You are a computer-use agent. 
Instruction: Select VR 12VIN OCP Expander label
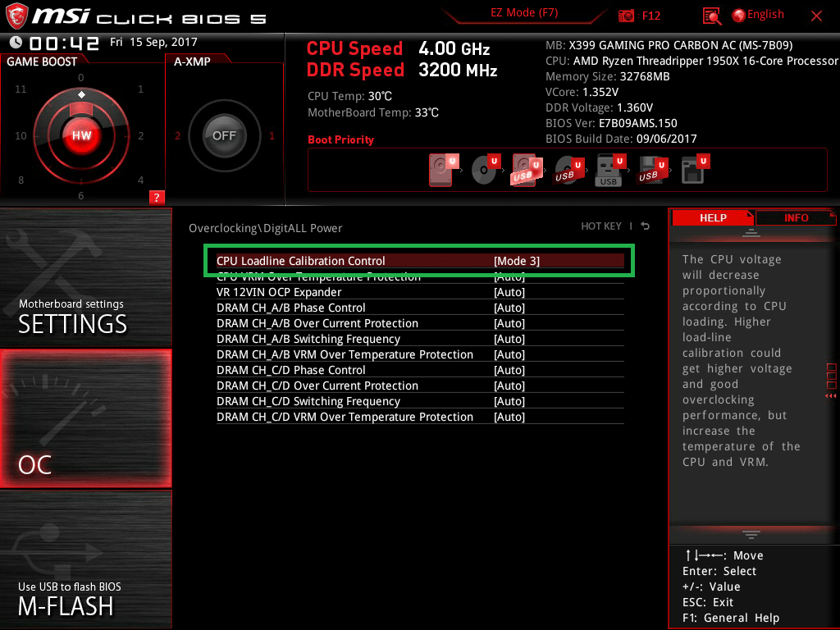(x=279, y=292)
